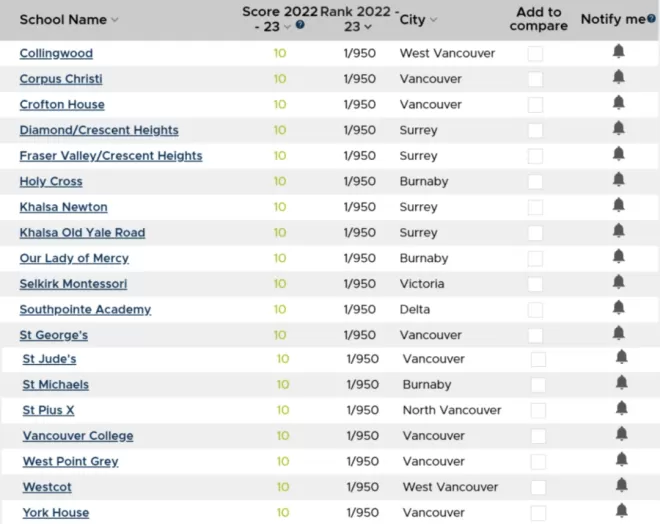Viewport: 660px width, 524px height.
Task: Click the notify bell for St Jude's
Action: 622,357
